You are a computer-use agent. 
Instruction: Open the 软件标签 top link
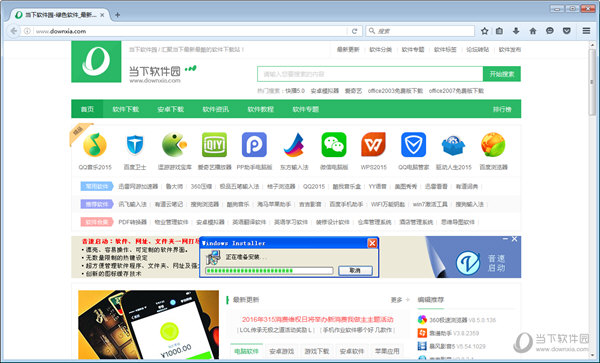pyautogui.click(x=445, y=49)
